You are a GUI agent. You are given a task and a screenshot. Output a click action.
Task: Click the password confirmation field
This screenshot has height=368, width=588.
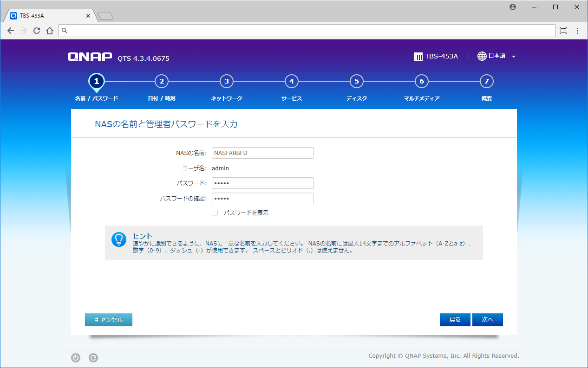click(262, 199)
